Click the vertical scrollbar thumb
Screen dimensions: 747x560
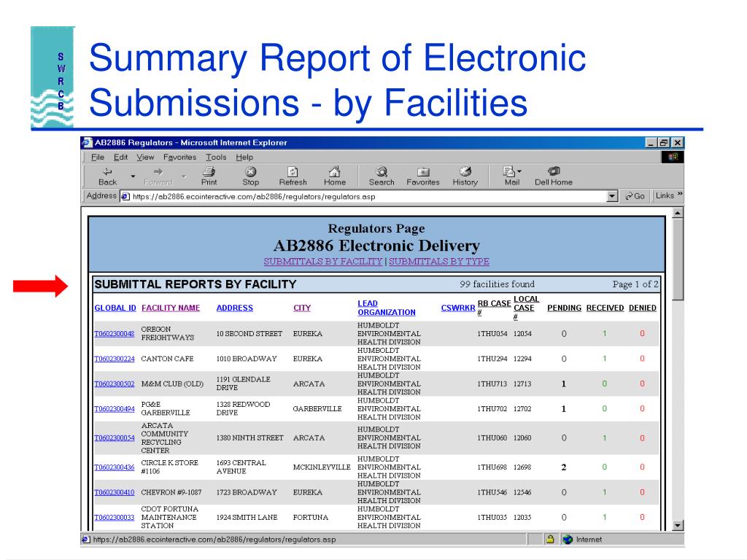pyautogui.click(x=678, y=259)
